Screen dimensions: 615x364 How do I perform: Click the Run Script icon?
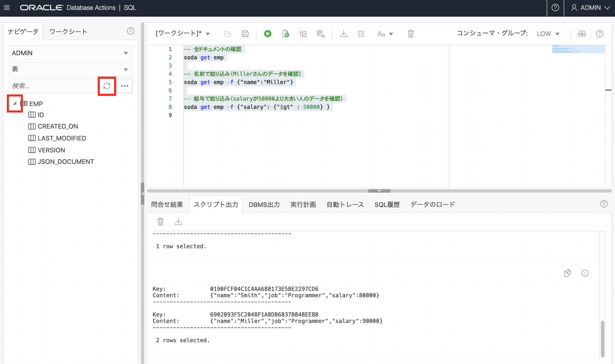coord(286,34)
